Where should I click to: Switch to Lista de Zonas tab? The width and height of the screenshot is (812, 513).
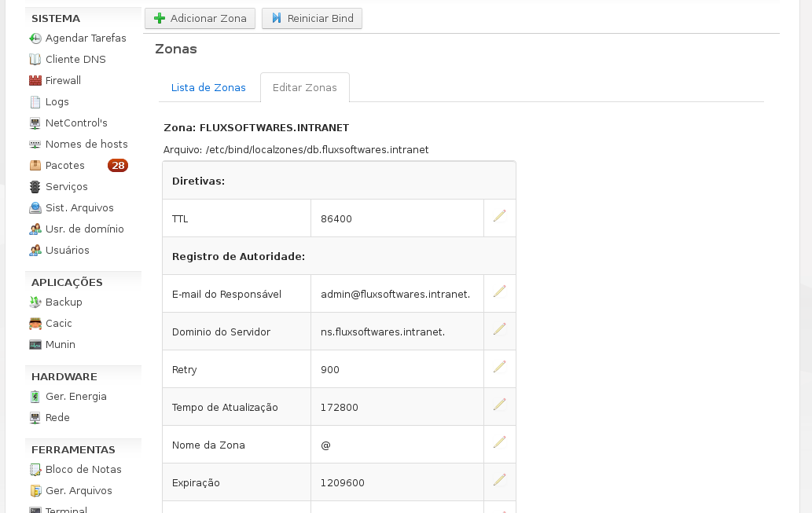[x=208, y=88]
